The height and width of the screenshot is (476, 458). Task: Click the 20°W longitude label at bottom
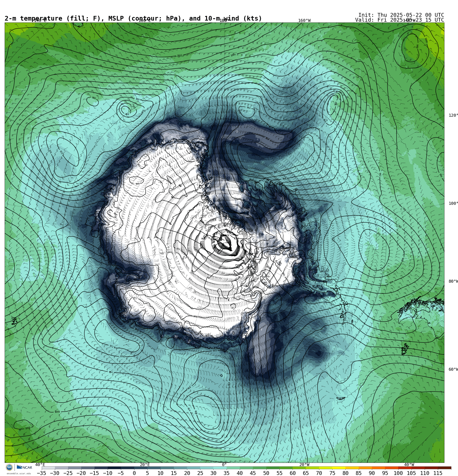(x=304, y=465)
